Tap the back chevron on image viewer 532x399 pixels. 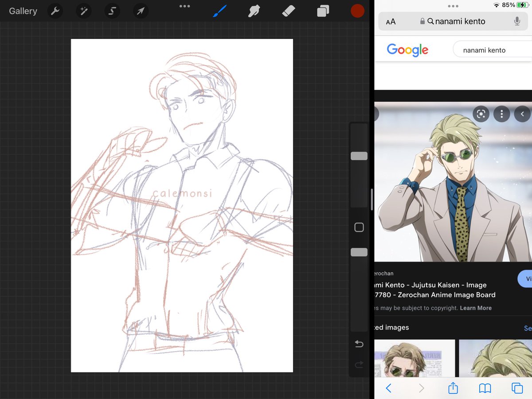pos(522,114)
